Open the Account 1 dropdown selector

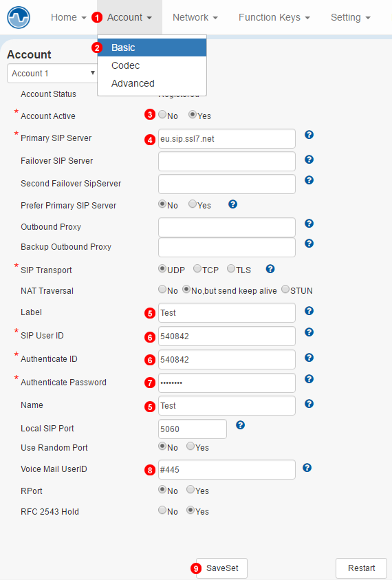pyautogui.click(x=52, y=73)
